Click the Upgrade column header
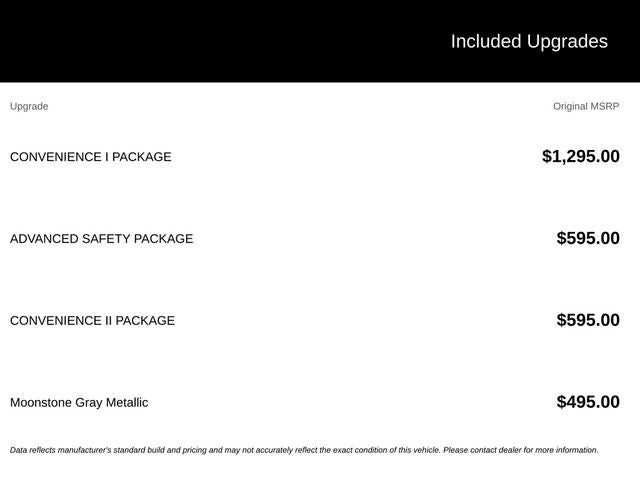 pyautogui.click(x=29, y=107)
